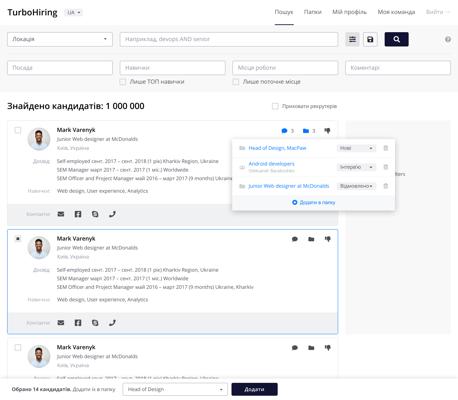Open the Head of Design folder dropdown at bottom

coord(175,389)
